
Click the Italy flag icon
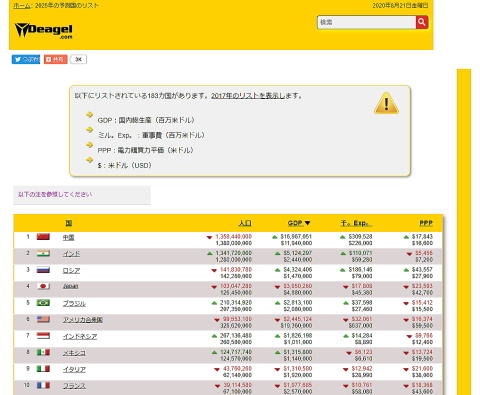tap(43, 369)
